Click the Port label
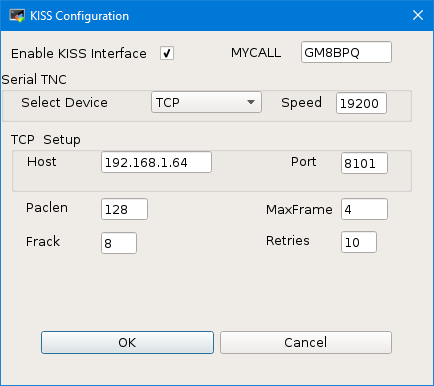This screenshot has height=386, width=434. (303, 162)
